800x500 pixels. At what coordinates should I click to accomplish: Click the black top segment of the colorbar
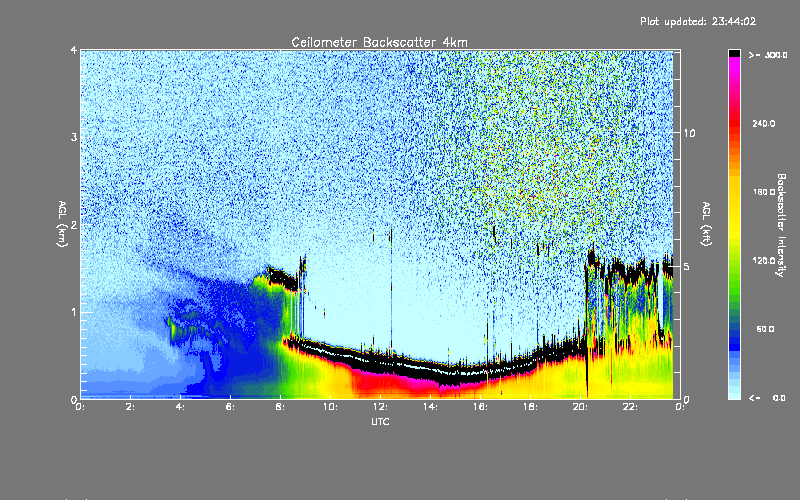point(734,53)
